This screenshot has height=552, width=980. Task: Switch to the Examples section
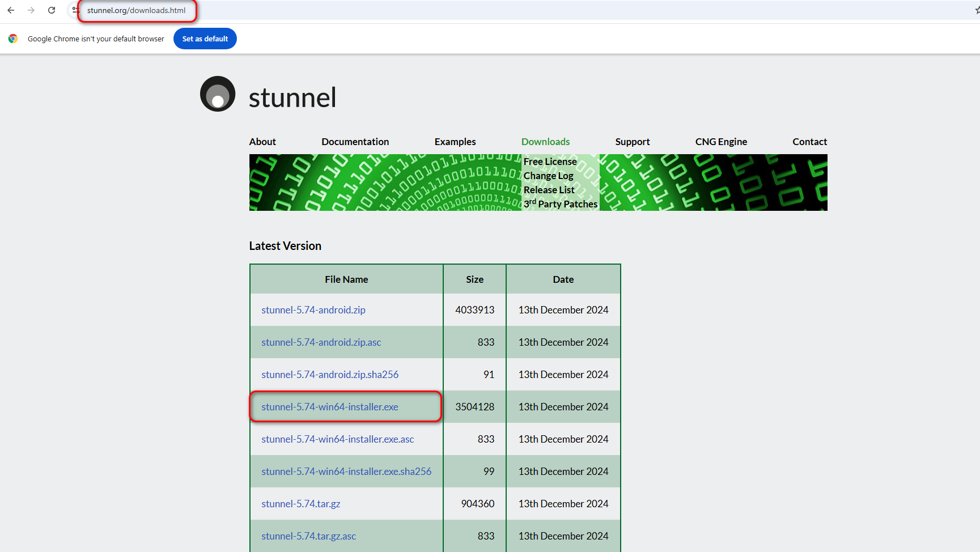tap(455, 142)
